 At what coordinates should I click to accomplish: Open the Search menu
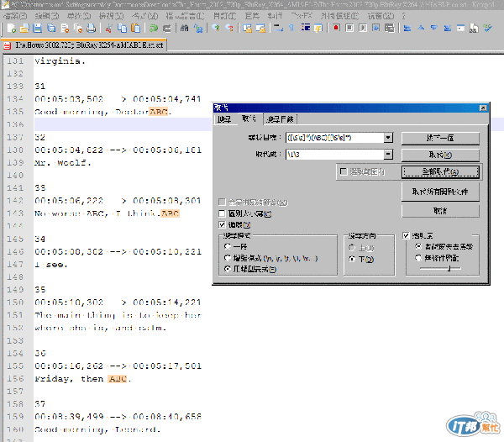79,16
